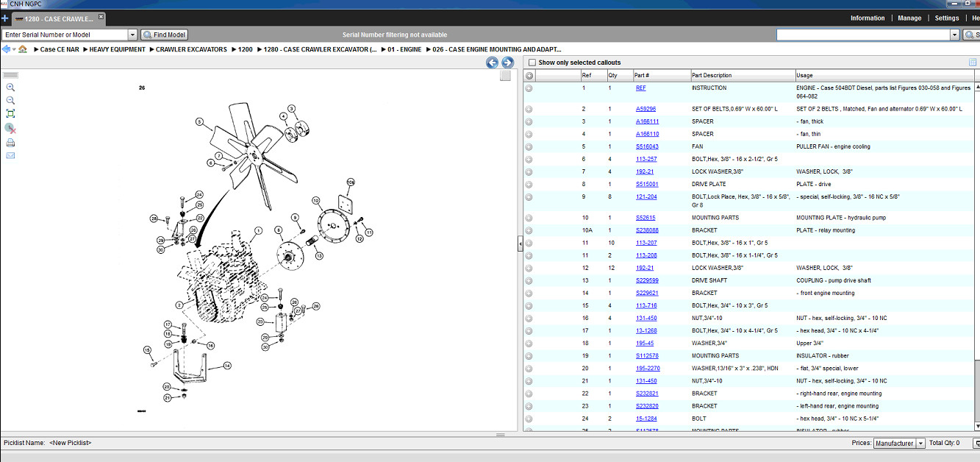
Task: Click the add-all circle icon in the table header
Action: point(529,75)
